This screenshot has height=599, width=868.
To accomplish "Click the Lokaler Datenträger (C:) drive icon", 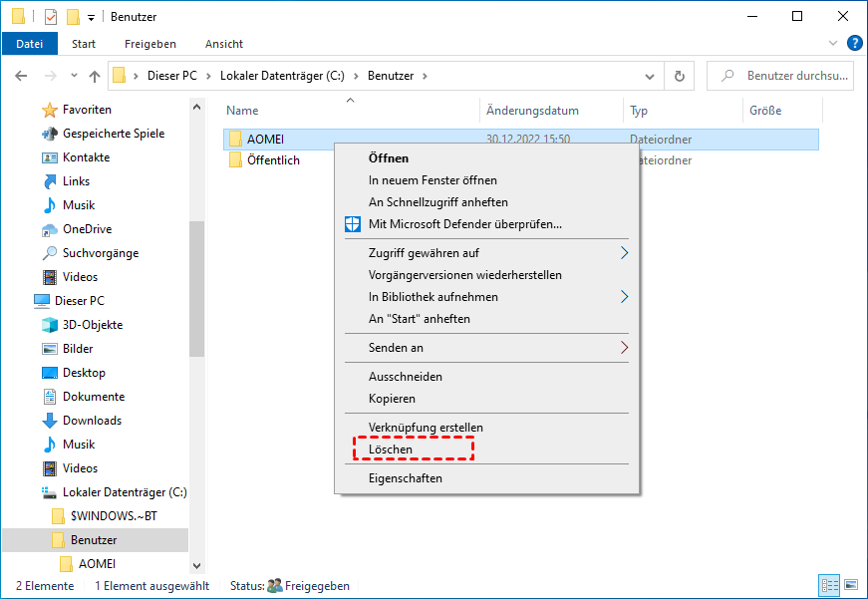I will [49, 492].
